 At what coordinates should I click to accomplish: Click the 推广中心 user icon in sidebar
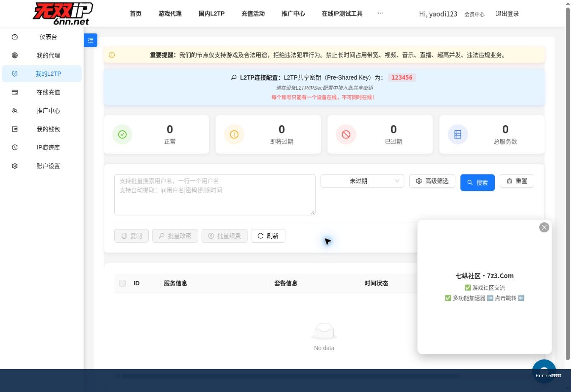[x=15, y=110]
